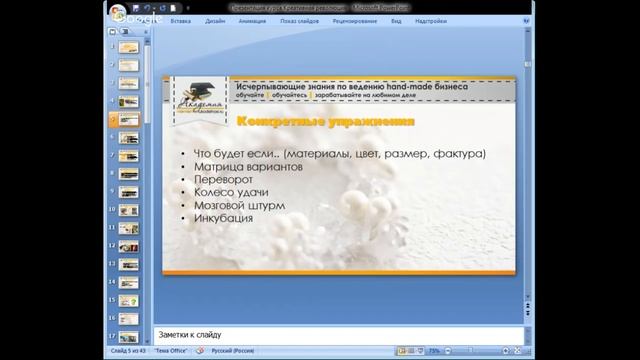Select slide 14 thumbnail
Viewport: 640px width, 360px height.
tap(129, 283)
